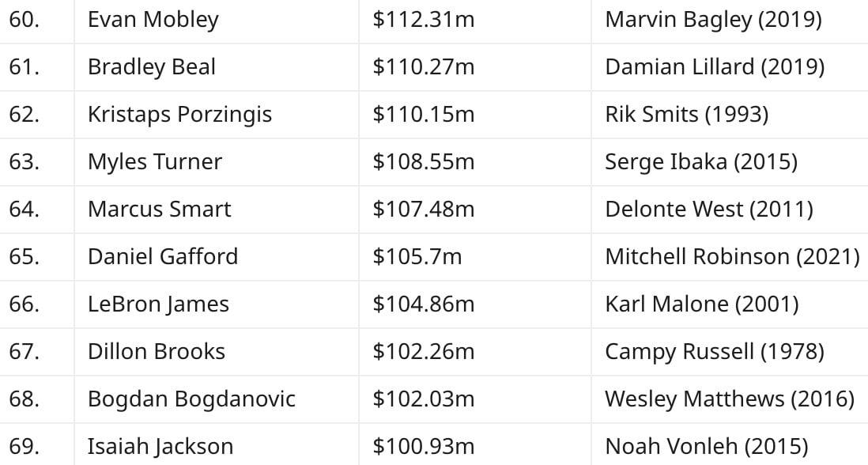Click the $110.27m earnings value
The image size is (868, 465).
click(424, 67)
